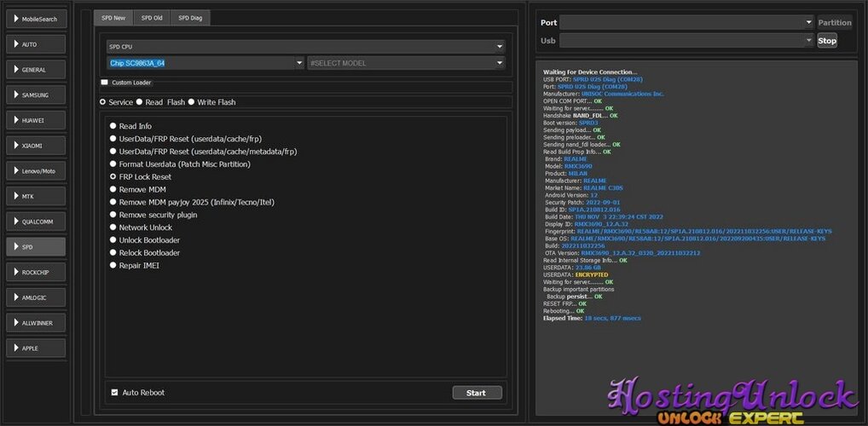Open the GENERAL sidebar section
868x426 pixels.
point(36,70)
